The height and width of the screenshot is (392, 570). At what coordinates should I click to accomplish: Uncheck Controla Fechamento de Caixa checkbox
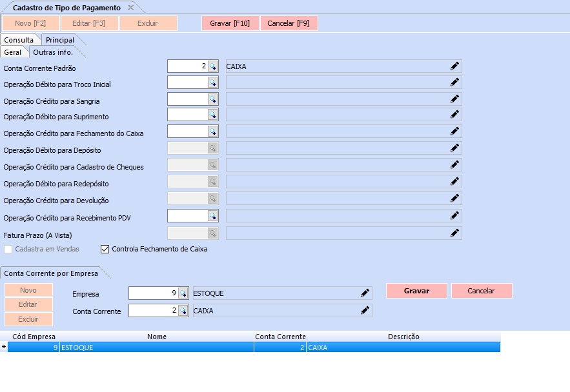(105, 249)
